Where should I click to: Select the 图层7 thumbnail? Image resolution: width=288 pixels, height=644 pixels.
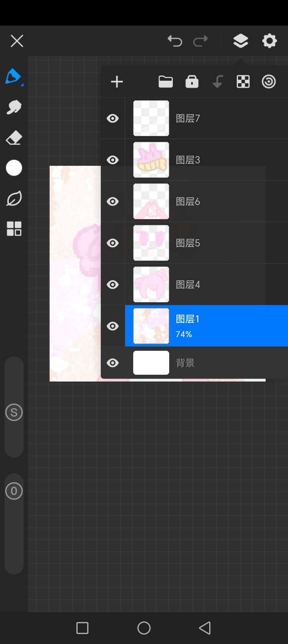click(151, 118)
